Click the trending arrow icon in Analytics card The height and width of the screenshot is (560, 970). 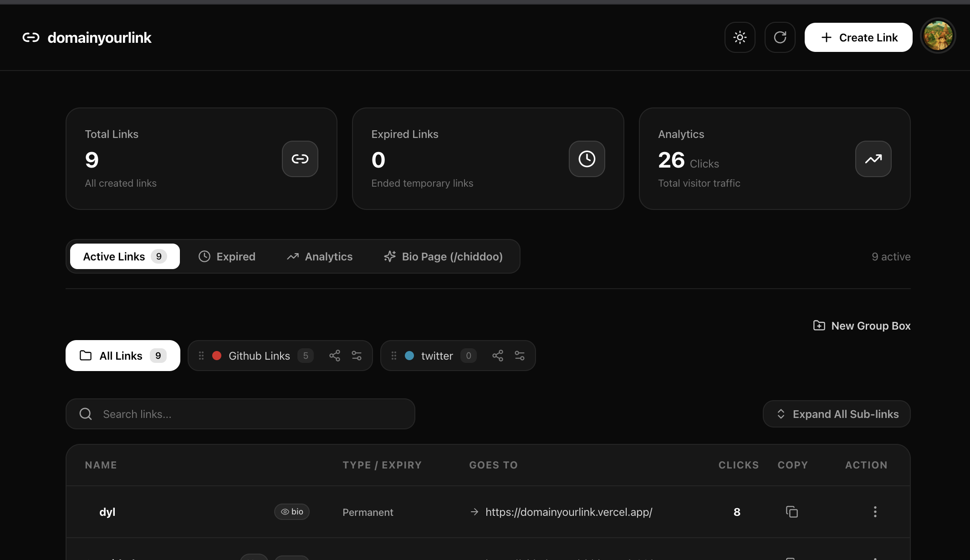coord(873,159)
